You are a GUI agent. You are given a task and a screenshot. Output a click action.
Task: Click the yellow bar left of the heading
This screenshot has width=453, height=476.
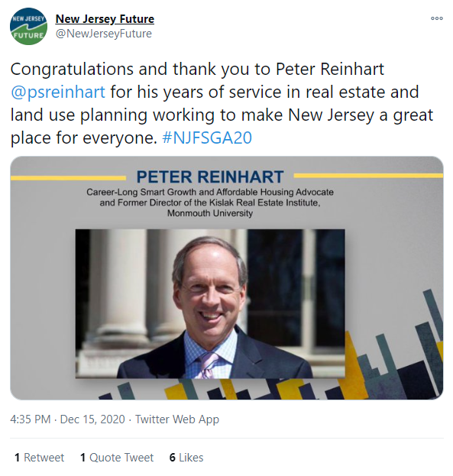68,178
